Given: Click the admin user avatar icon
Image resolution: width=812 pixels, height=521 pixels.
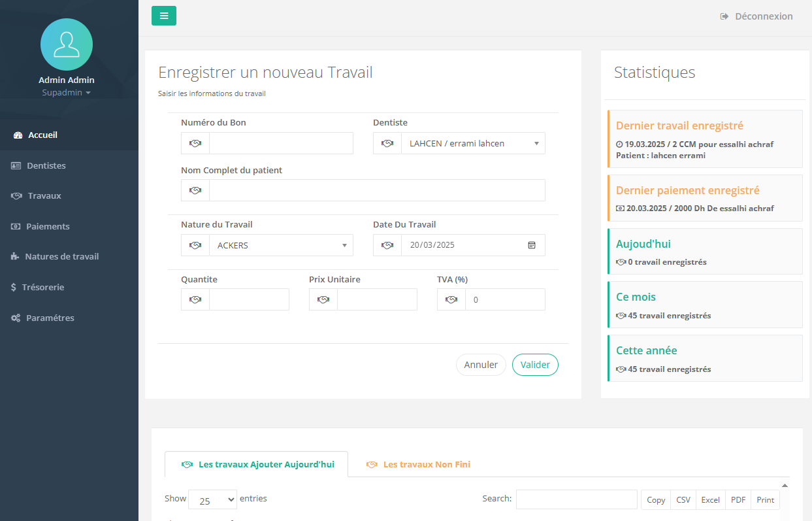Looking at the screenshot, I should click(x=67, y=44).
